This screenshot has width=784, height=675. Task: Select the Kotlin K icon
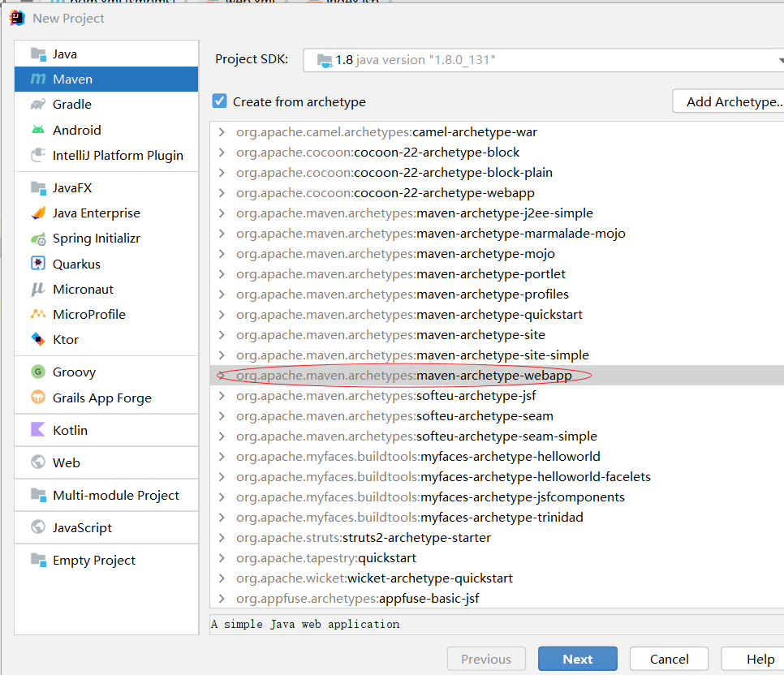pyautogui.click(x=38, y=429)
